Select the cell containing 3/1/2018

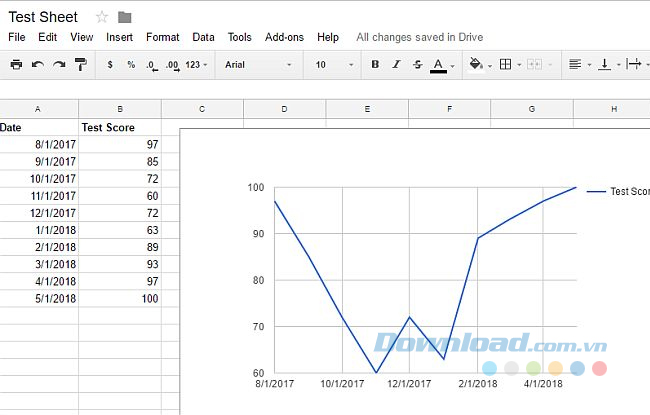point(39,264)
